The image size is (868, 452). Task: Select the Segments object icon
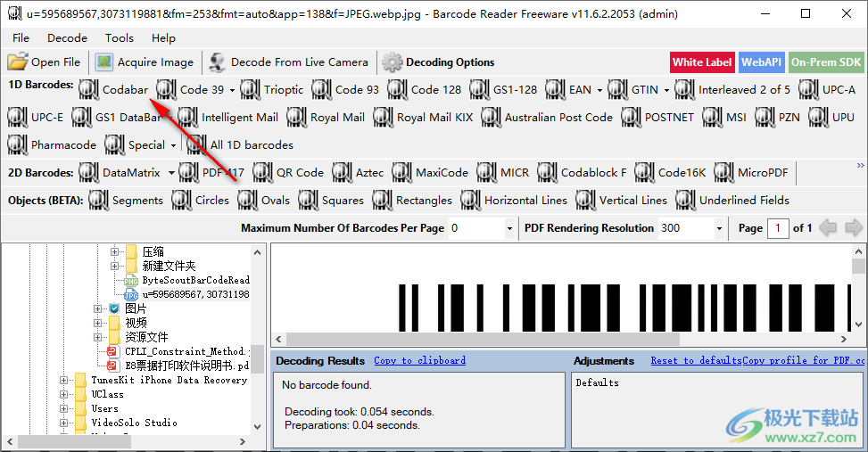click(98, 201)
